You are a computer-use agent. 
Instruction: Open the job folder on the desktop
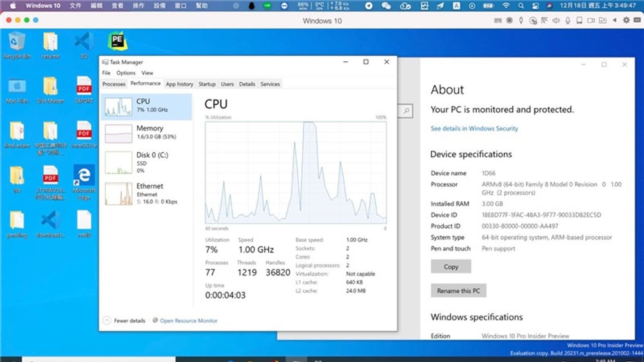point(17,180)
